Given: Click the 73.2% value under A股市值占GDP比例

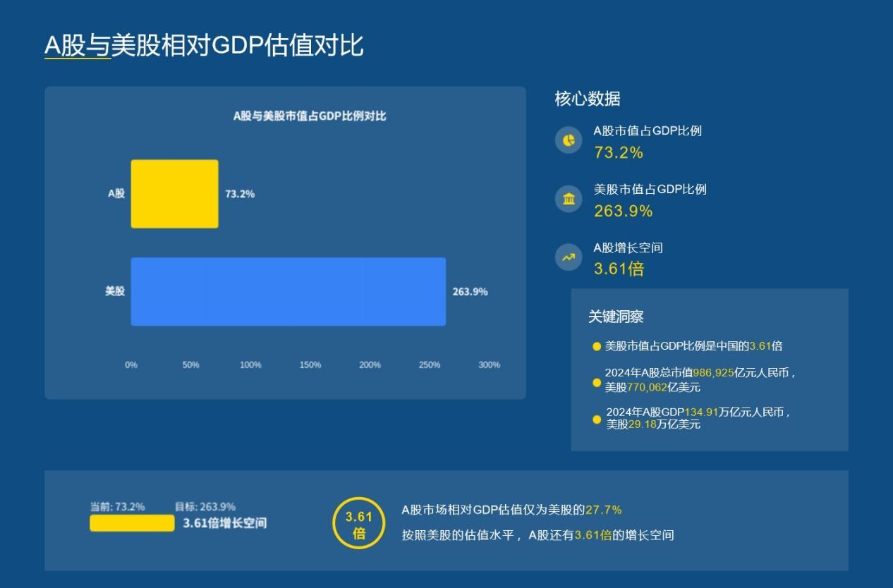Looking at the screenshot, I should pos(619,152).
